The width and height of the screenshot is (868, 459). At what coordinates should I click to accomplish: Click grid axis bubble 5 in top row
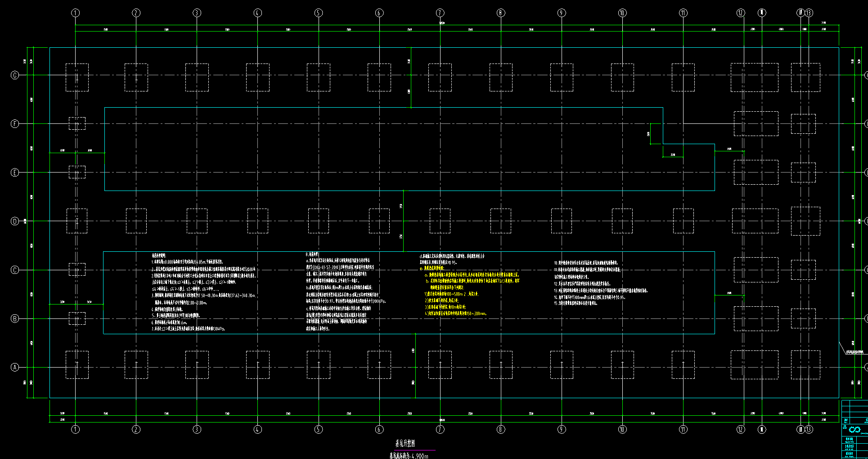pos(319,13)
